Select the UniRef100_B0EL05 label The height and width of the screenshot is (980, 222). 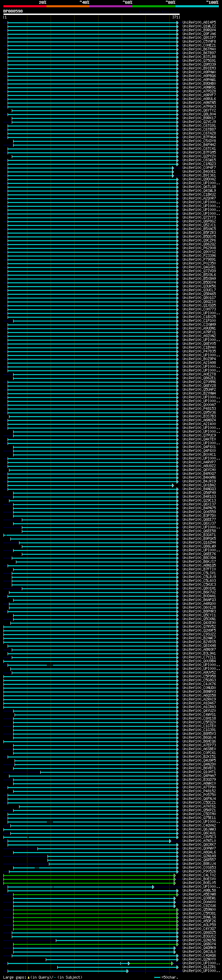coord(199,883)
